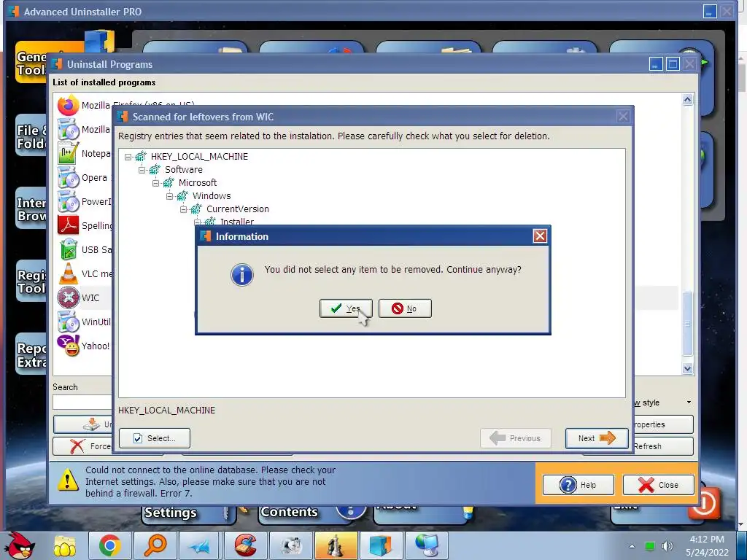Screen dimensions: 747x560
Task: Click the blue information icon
Action: [242, 275]
